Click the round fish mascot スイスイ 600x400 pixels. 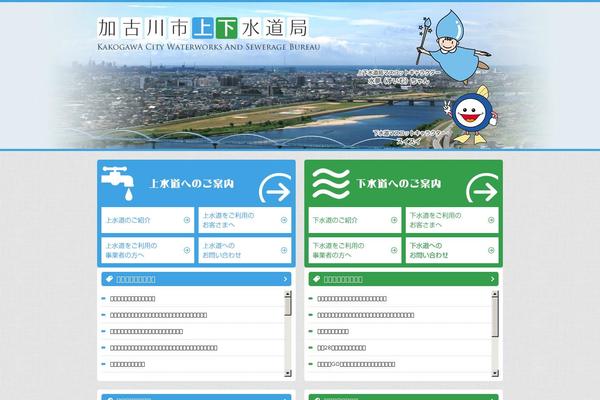click(471, 115)
